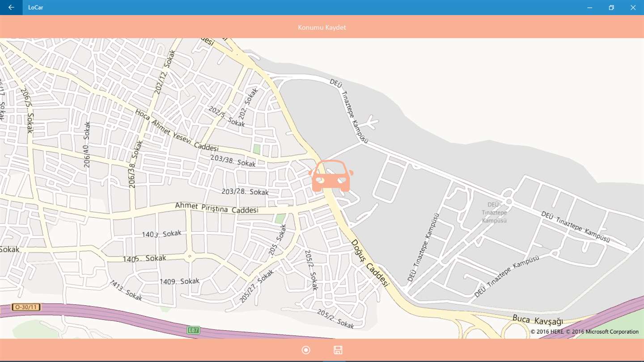
Task: Click the 203/38. Sokak label
Action: [x=233, y=160]
